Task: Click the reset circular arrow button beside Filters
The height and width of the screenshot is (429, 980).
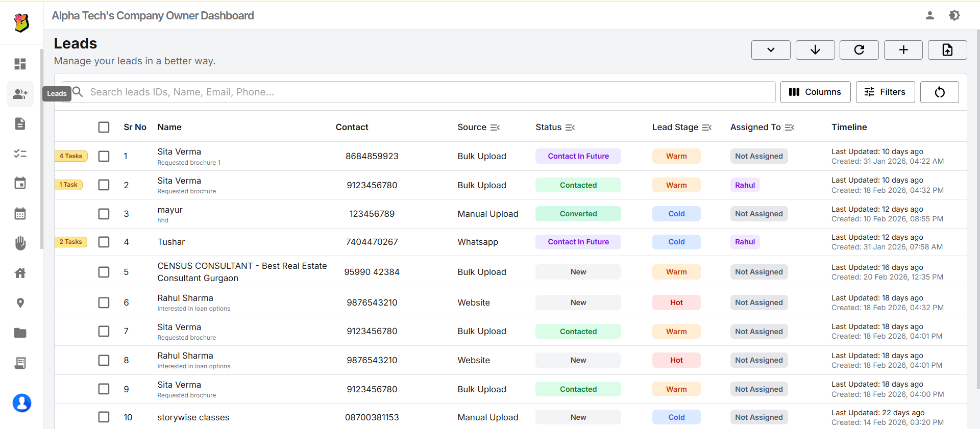Action: pyautogui.click(x=940, y=92)
